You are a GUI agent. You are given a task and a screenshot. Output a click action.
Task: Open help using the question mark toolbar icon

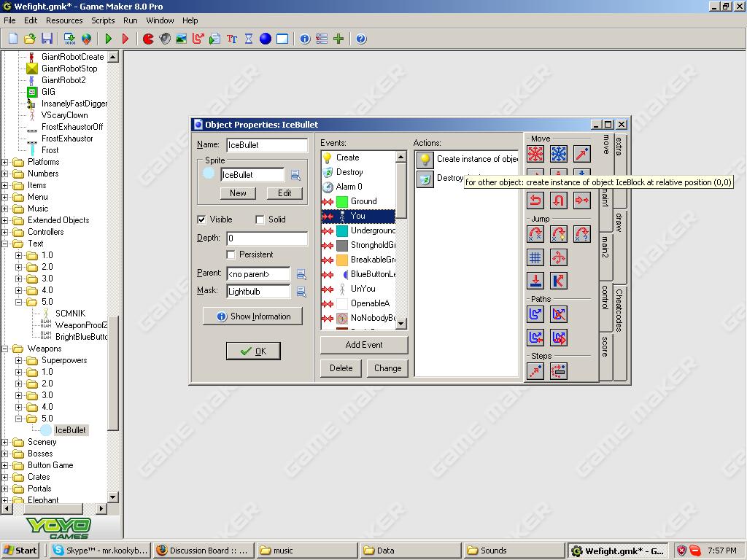click(361, 39)
